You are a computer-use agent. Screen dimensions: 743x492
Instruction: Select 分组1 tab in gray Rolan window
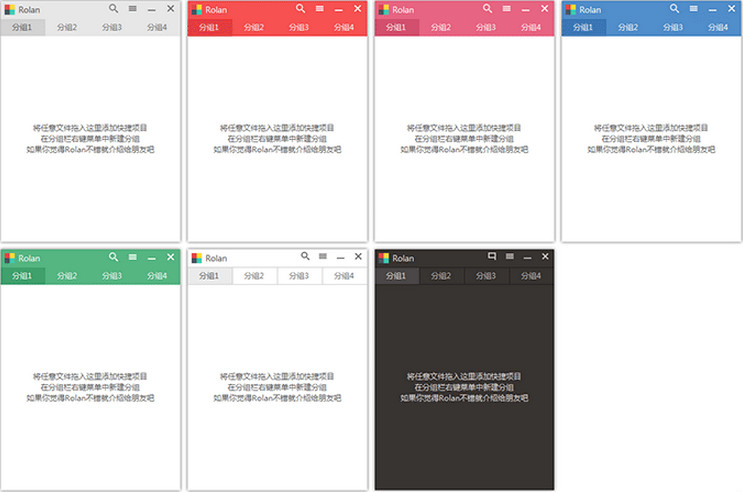tap(23, 27)
